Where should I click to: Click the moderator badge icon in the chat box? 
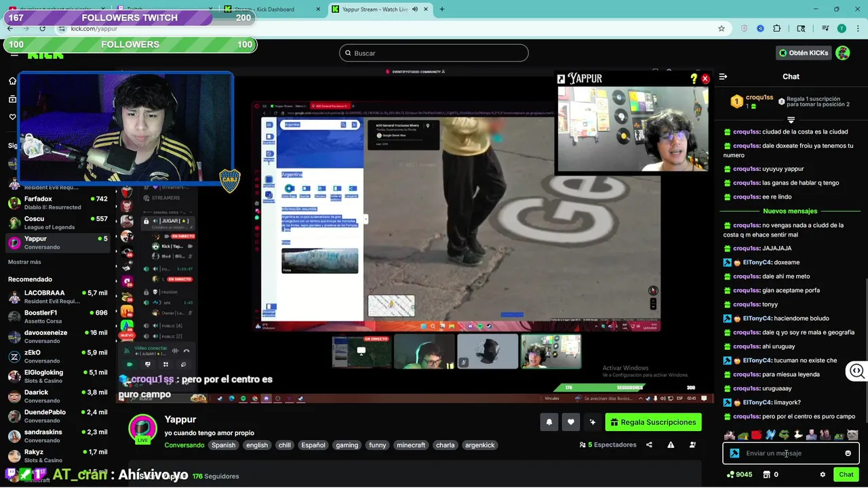734,453
